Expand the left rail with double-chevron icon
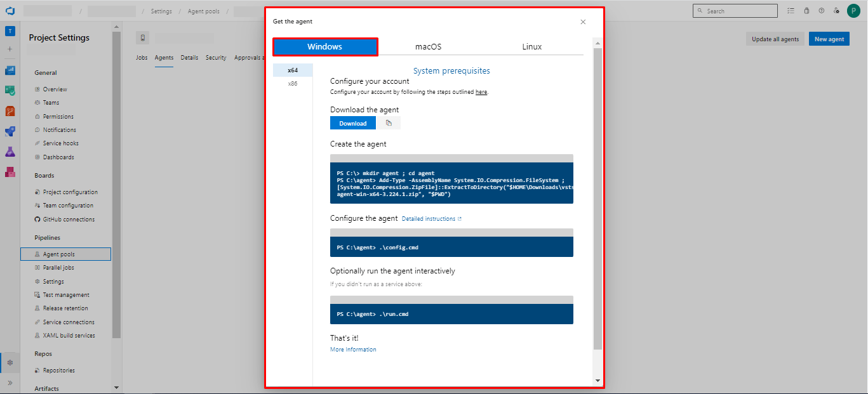Screen dimensions: 868x394 pos(10,383)
